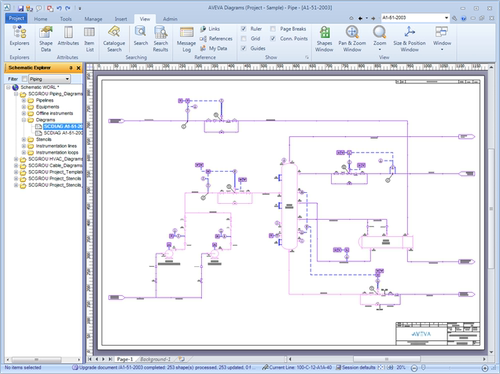Click the Save icon in quick access toolbar

(x=21, y=8)
